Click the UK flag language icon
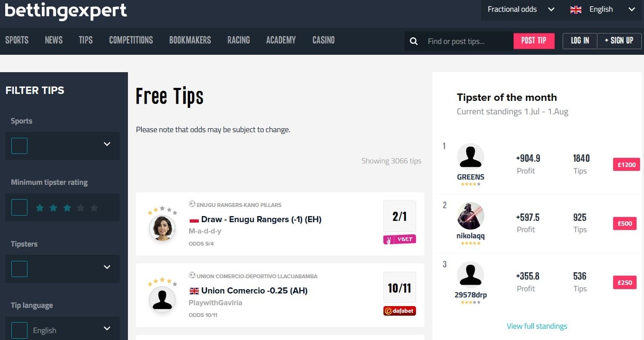The width and height of the screenshot is (644, 340). click(576, 10)
